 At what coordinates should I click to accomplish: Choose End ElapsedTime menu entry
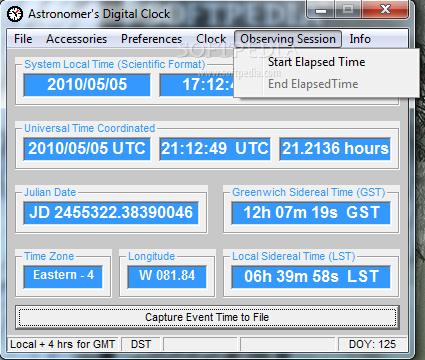tap(313, 84)
